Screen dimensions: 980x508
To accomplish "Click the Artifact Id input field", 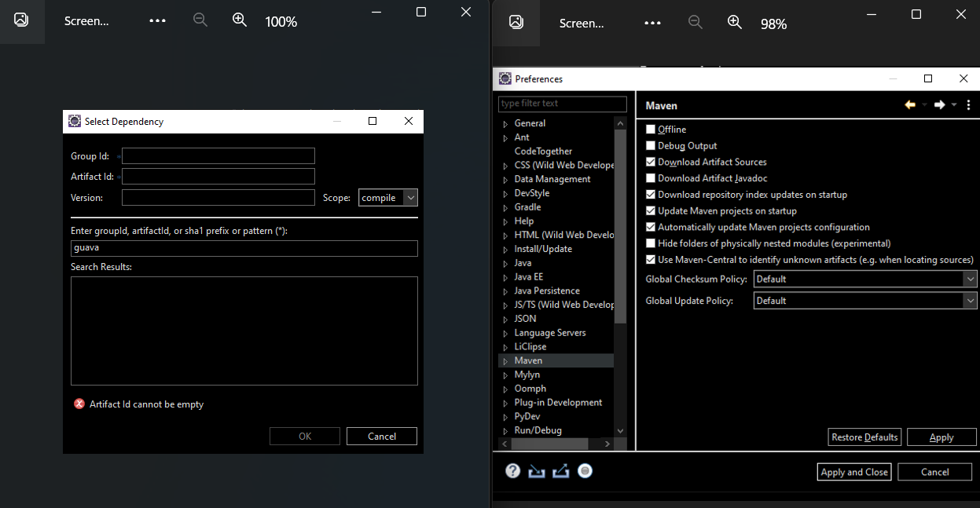I will 218,177.
